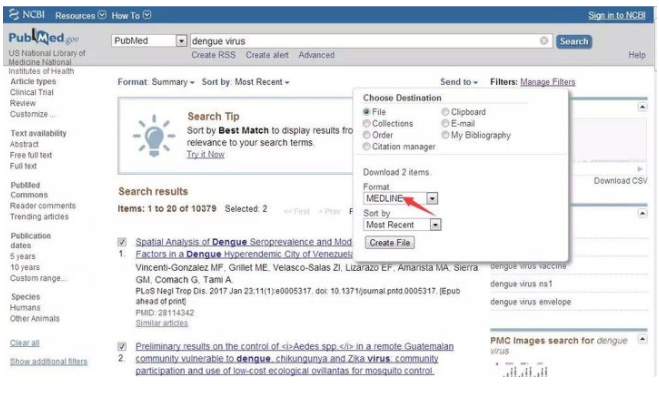Click the First pagination link

pos(297,211)
